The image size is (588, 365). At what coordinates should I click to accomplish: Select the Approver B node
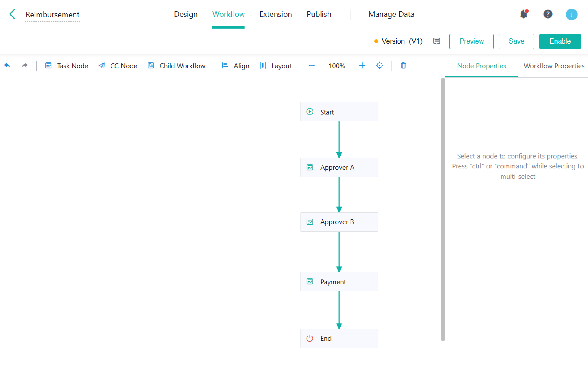339,222
